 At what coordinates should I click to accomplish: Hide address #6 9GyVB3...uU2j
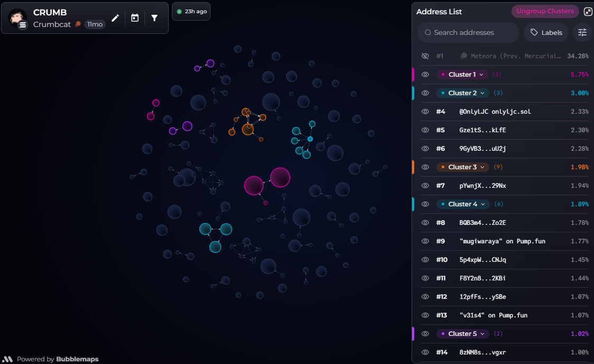click(x=425, y=149)
